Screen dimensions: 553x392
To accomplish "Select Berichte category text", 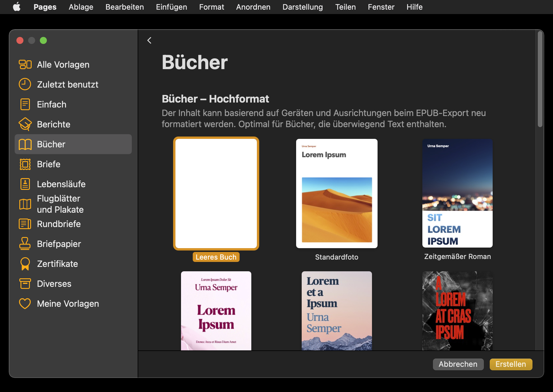I will (54, 124).
